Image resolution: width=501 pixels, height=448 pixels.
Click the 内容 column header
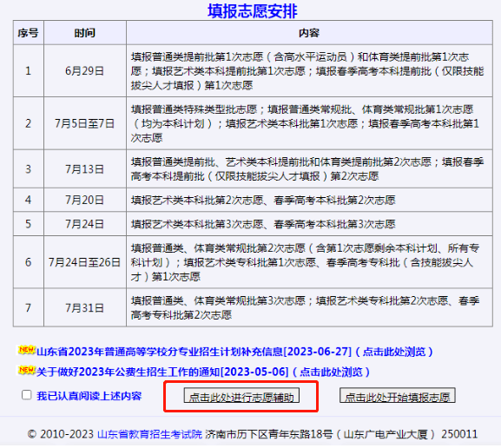(x=309, y=33)
